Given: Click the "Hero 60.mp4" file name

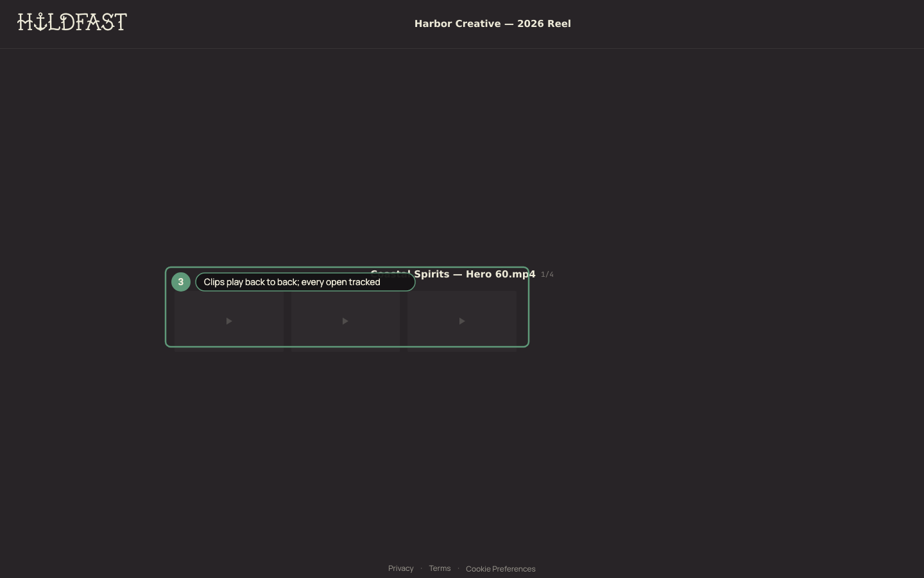Looking at the screenshot, I should tap(501, 274).
